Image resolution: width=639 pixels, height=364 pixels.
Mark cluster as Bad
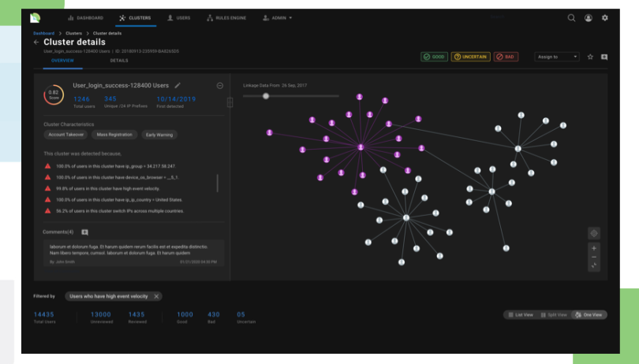click(x=506, y=57)
